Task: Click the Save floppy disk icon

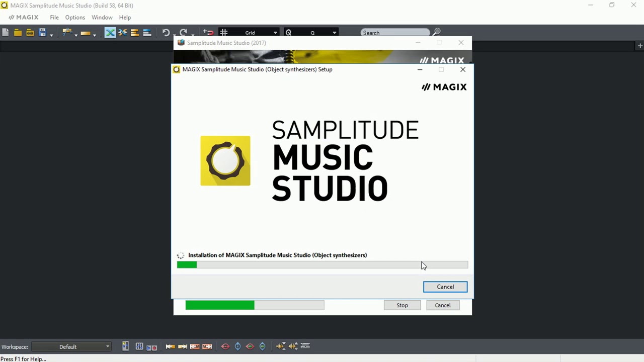Action: pos(42,33)
